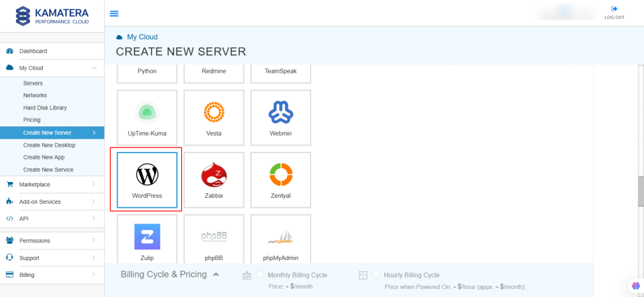Expand the Add-on Services chevron
Viewport: 644px width, 297px height.
(94, 202)
